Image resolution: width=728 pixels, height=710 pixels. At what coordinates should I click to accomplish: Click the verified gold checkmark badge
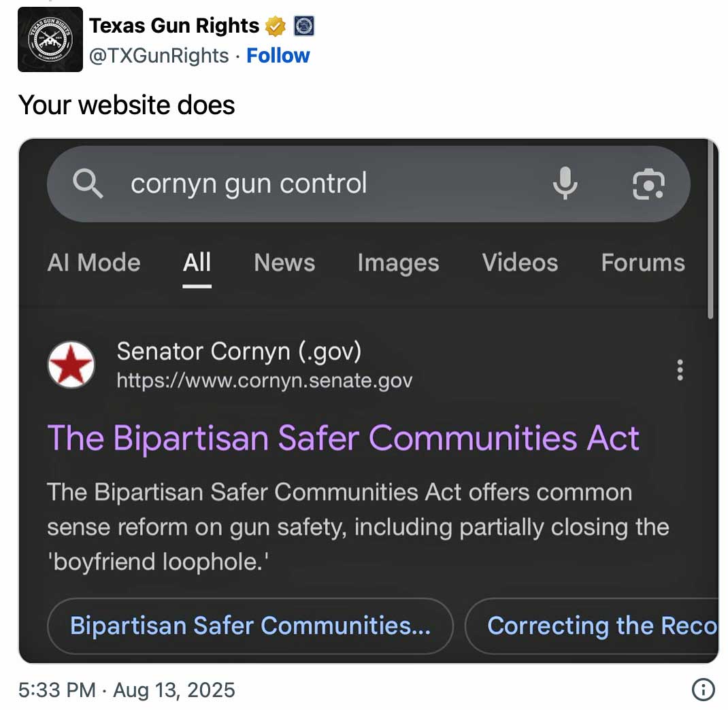(274, 25)
